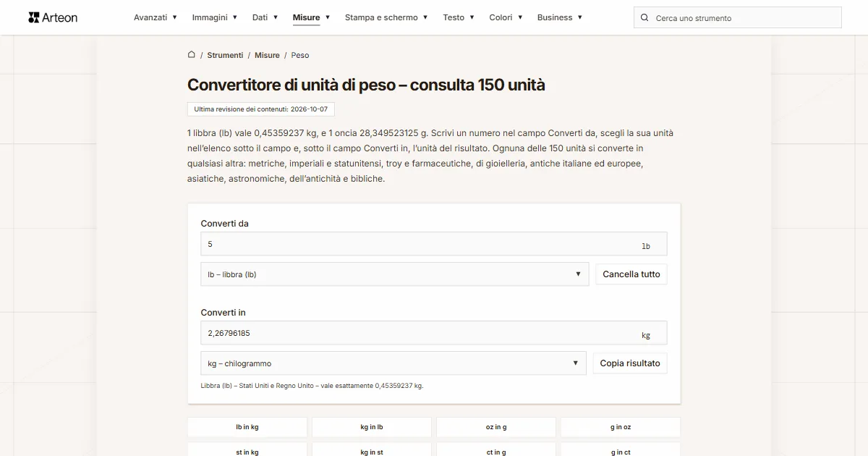
Task: Open the Stampa e schermo menu
Action: point(386,17)
